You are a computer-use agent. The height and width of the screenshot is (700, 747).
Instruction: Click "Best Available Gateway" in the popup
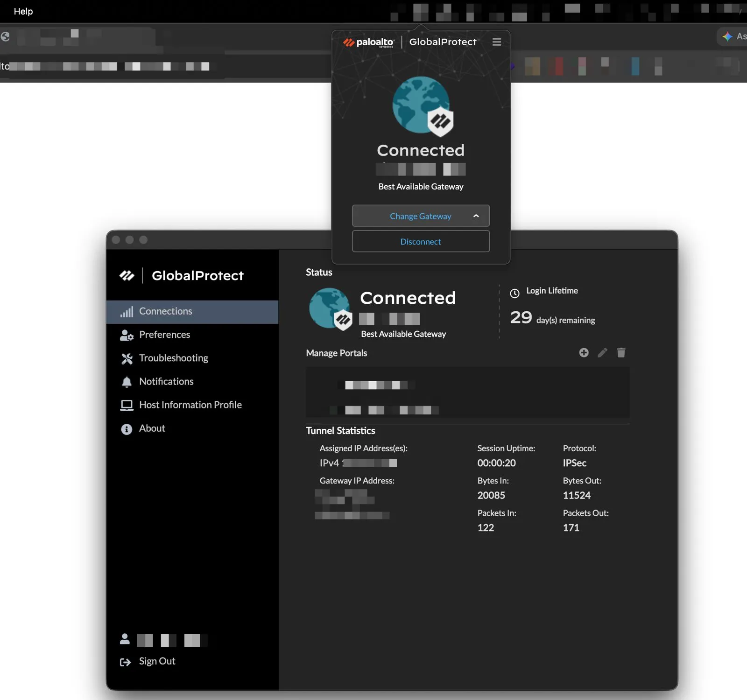tap(421, 187)
